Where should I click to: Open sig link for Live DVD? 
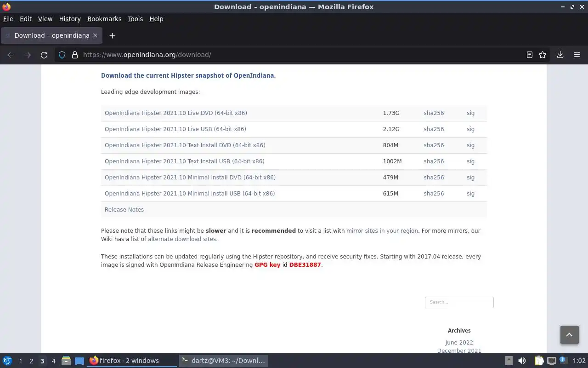click(x=470, y=113)
